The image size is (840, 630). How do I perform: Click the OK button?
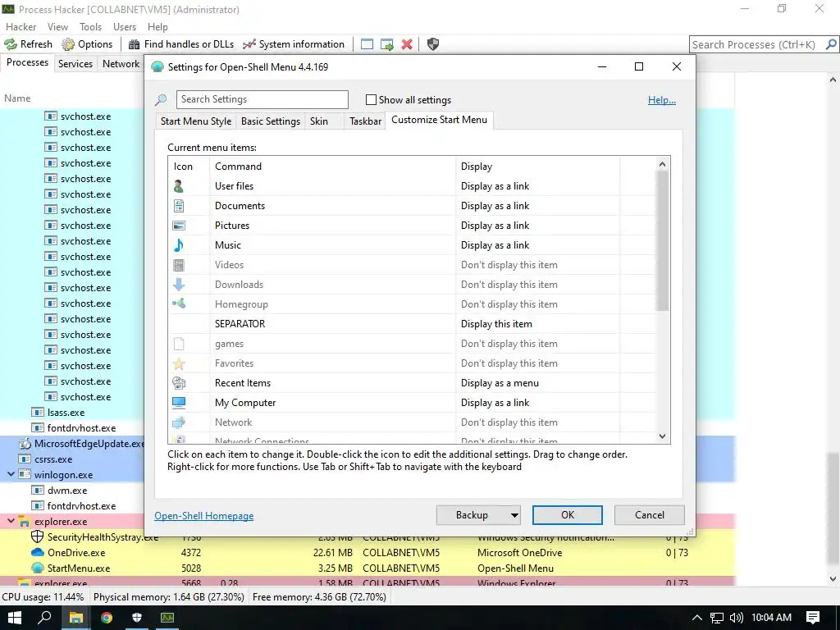(x=568, y=515)
